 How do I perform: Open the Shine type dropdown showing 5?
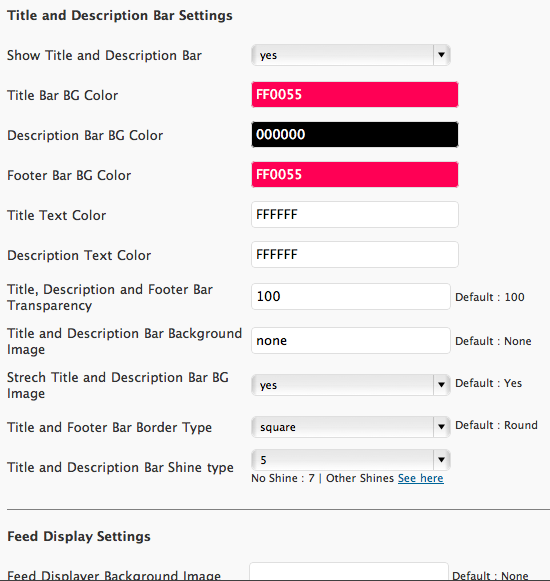pyautogui.click(x=351, y=460)
